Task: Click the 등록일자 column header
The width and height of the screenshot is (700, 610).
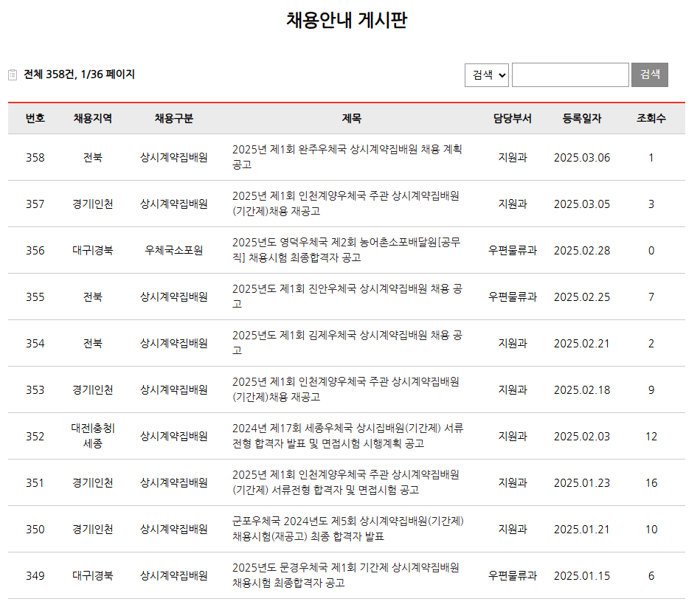Action: (x=582, y=119)
